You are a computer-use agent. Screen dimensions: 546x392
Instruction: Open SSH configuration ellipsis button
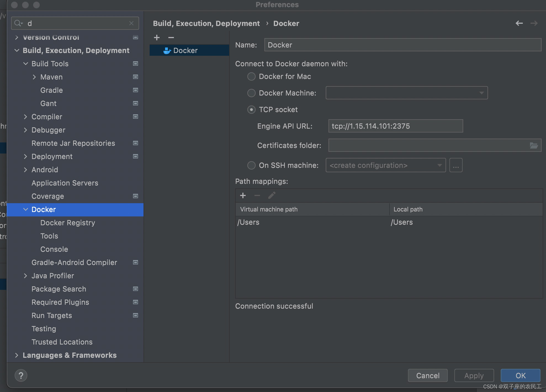coord(456,165)
